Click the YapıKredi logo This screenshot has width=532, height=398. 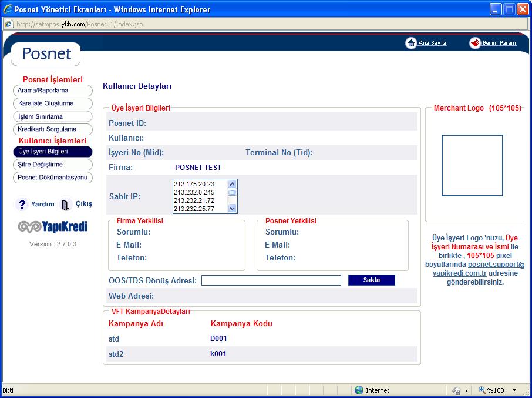[53, 226]
